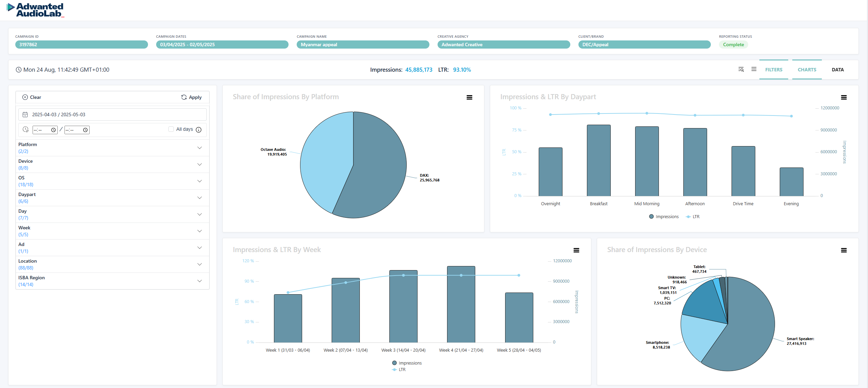Click the calendar icon in date range field
The width and height of the screenshot is (868, 388).
click(25, 114)
